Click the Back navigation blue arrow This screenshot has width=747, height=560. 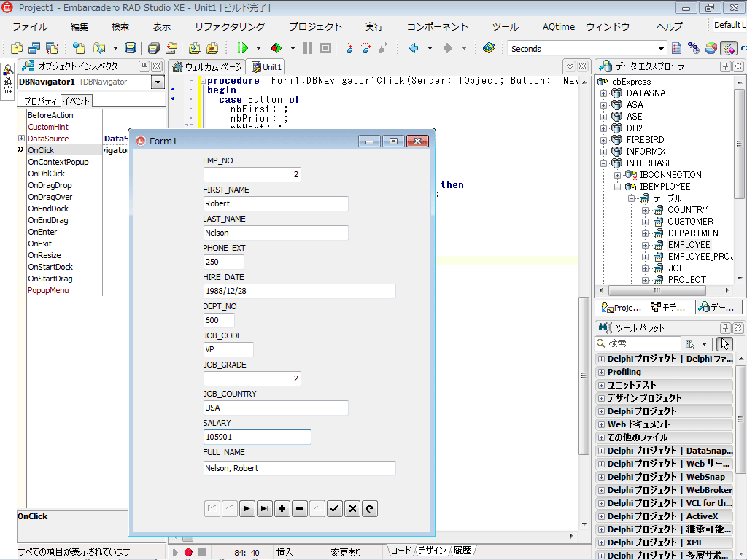[414, 48]
